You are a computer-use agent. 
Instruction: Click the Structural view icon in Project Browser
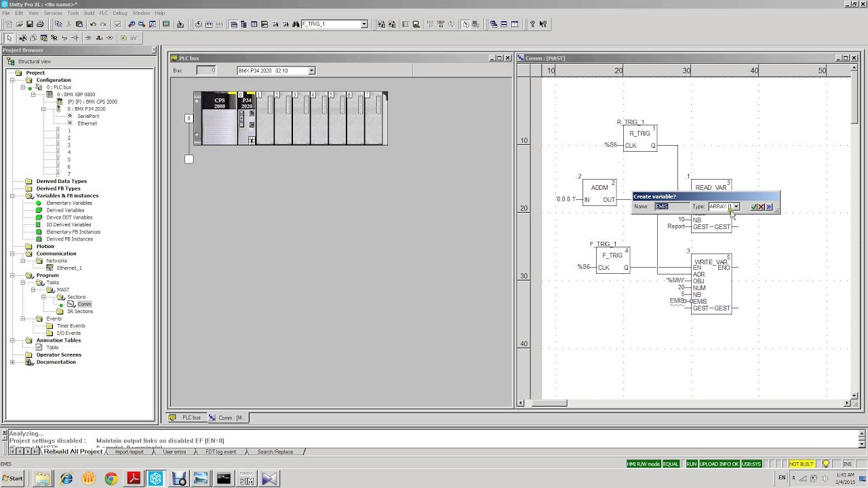12,62
